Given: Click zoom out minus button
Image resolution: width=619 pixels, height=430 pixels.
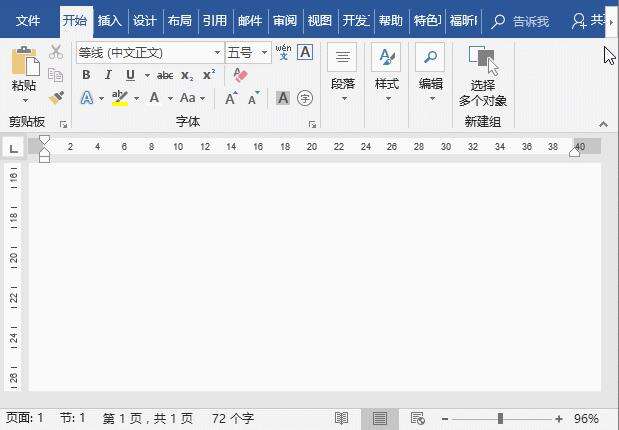Looking at the screenshot, I should (x=445, y=419).
